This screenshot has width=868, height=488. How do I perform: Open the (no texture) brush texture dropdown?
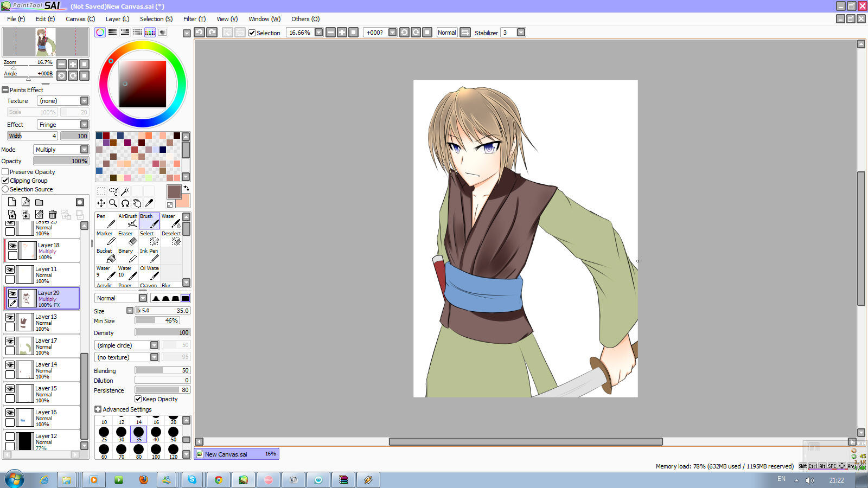point(127,357)
